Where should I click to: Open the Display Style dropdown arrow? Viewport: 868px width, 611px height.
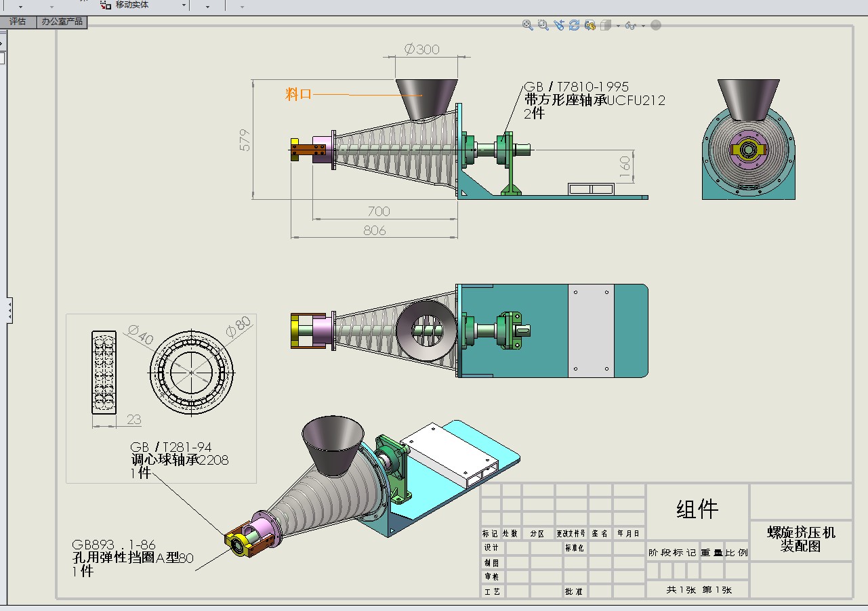[x=618, y=26]
